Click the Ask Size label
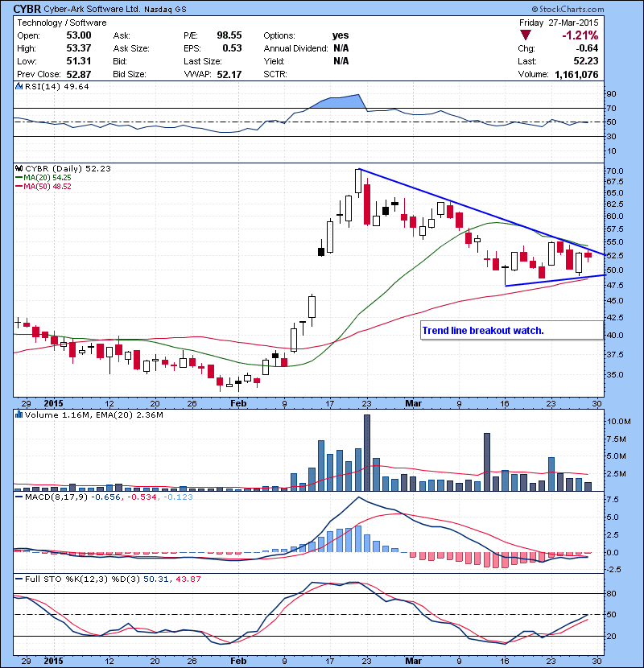This screenshot has width=644, height=668. tap(131, 48)
